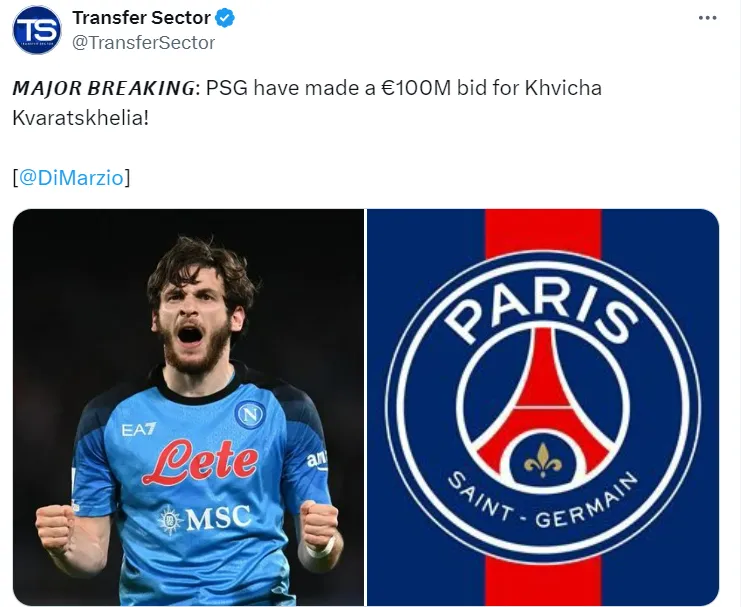742x607 pixels.
Task: Click the €100M bid amount text
Action: (x=416, y=88)
